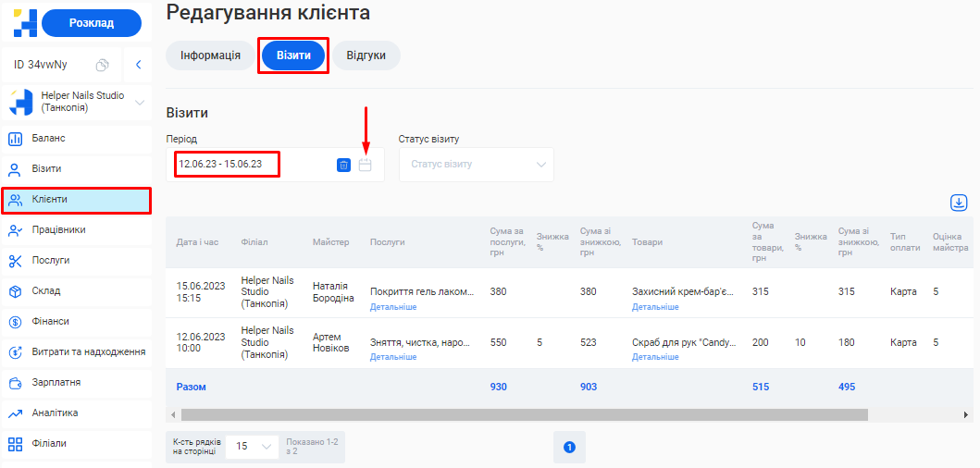
Task: Switch to the Інформація tab
Action: (x=210, y=55)
